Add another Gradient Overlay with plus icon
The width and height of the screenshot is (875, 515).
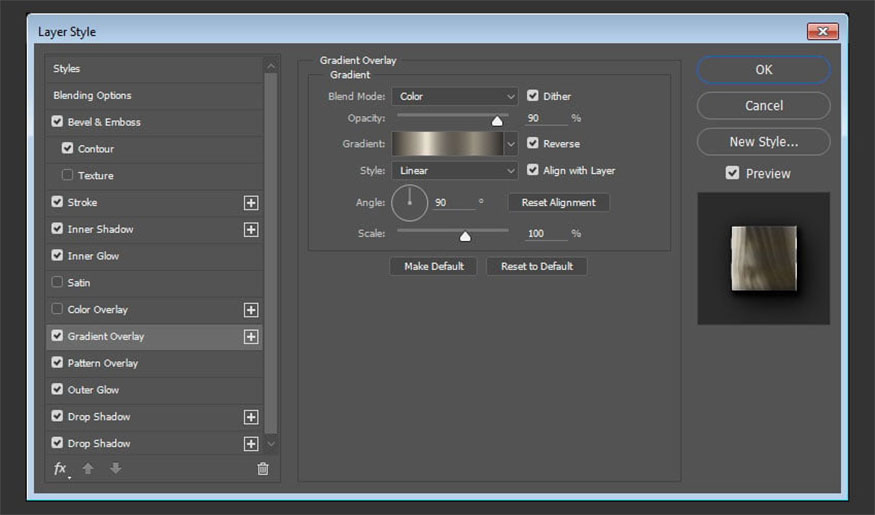tap(251, 337)
